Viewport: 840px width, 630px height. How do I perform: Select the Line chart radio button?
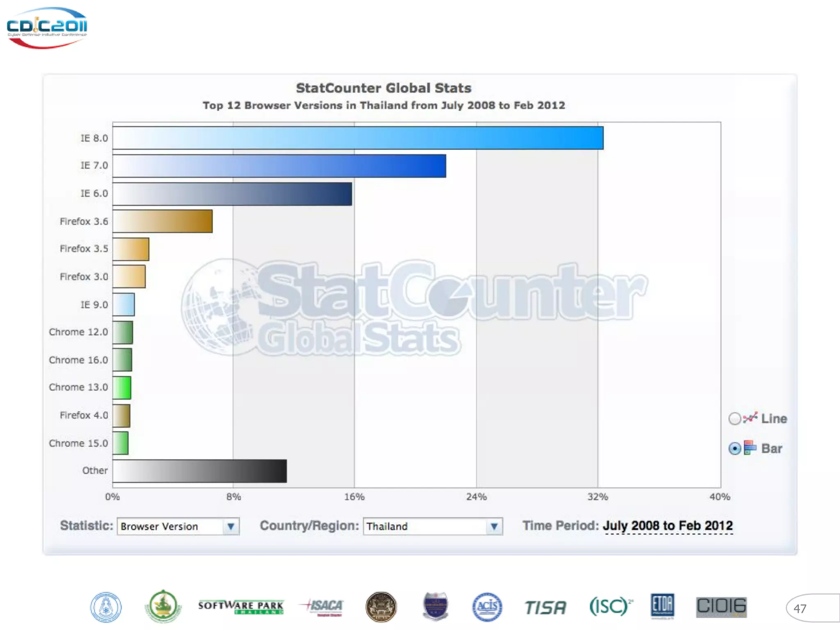click(735, 419)
